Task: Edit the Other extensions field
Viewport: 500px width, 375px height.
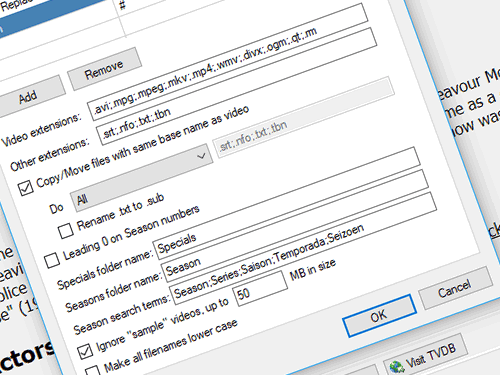Action: [236, 87]
